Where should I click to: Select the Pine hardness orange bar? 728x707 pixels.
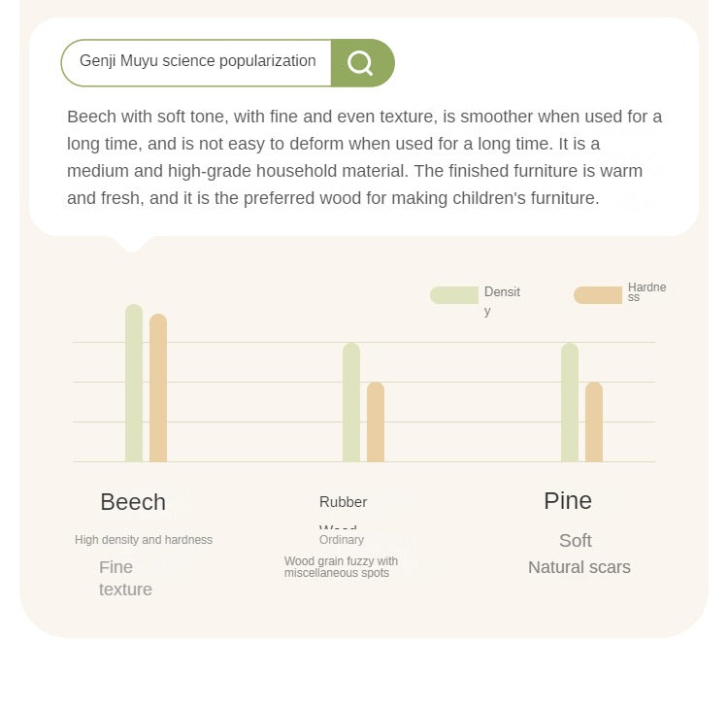click(594, 422)
